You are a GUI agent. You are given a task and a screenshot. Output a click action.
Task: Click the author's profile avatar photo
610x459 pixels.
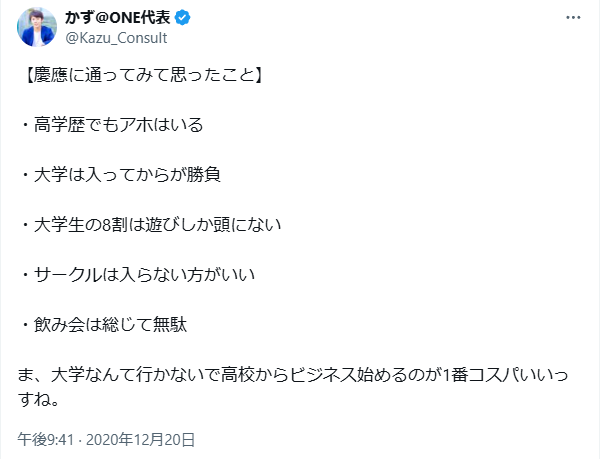pyautogui.click(x=37, y=27)
